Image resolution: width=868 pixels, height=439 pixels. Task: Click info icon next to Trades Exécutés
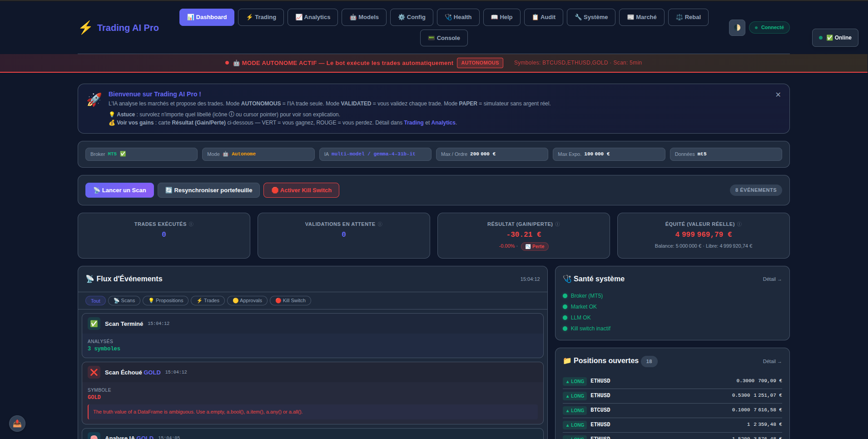click(x=191, y=224)
